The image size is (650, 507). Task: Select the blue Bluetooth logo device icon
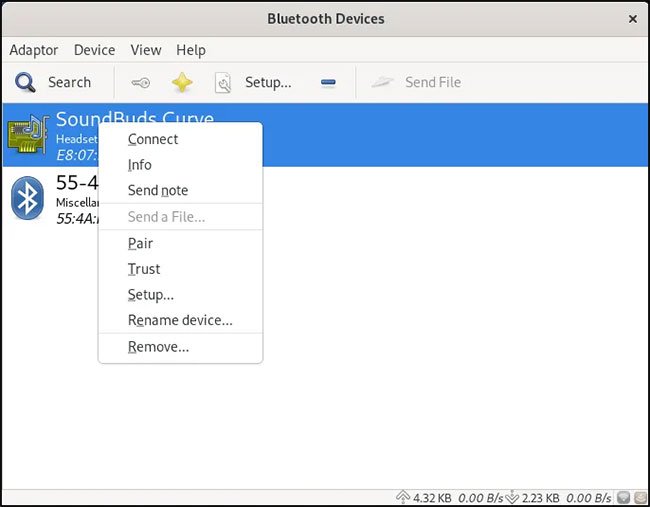click(27, 198)
